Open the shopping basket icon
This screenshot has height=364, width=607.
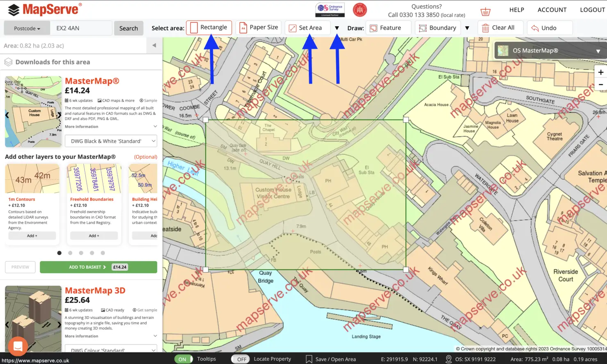click(485, 11)
